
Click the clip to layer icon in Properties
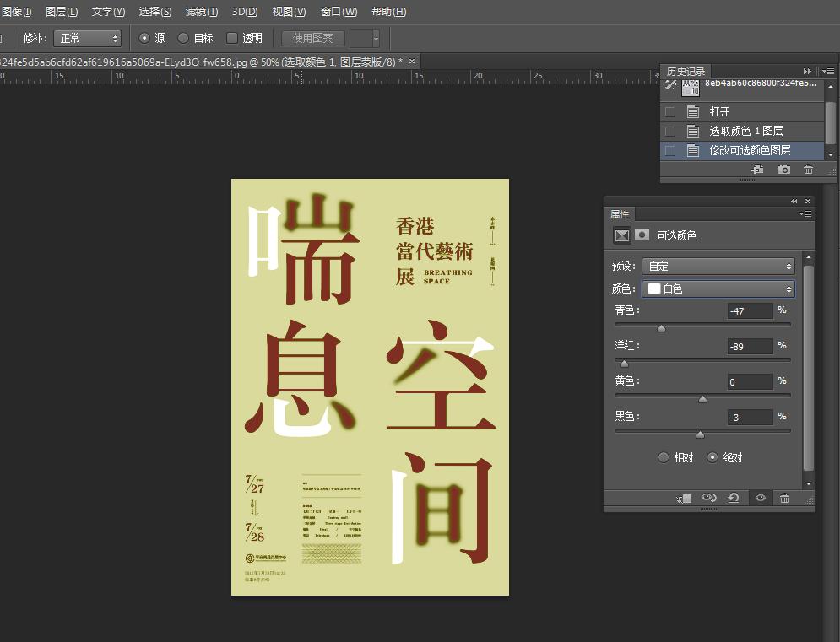click(684, 498)
